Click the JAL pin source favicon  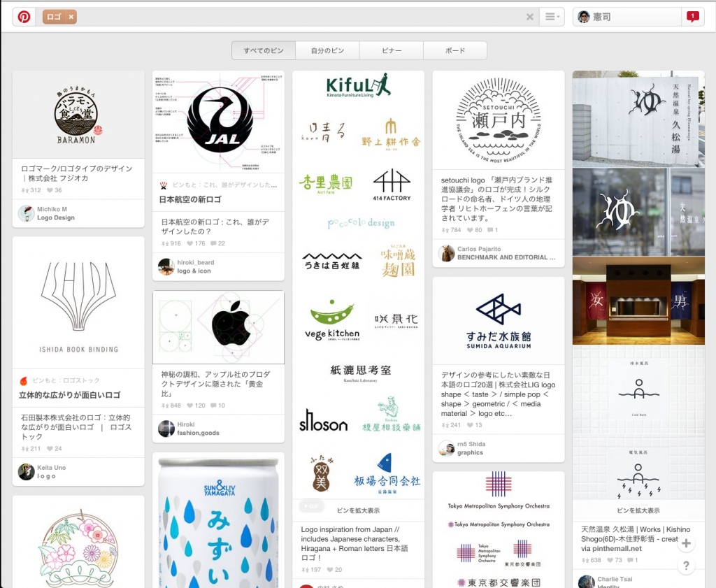(164, 185)
